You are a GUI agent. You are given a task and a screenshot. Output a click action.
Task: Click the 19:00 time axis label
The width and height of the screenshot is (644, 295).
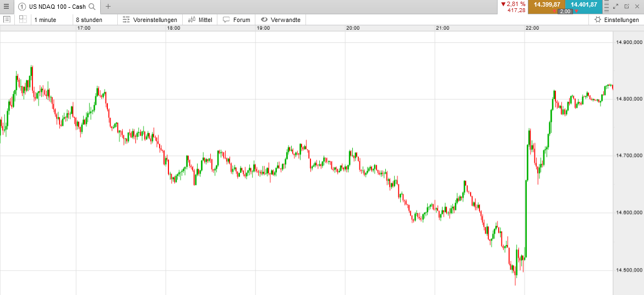click(x=263, y=29)
